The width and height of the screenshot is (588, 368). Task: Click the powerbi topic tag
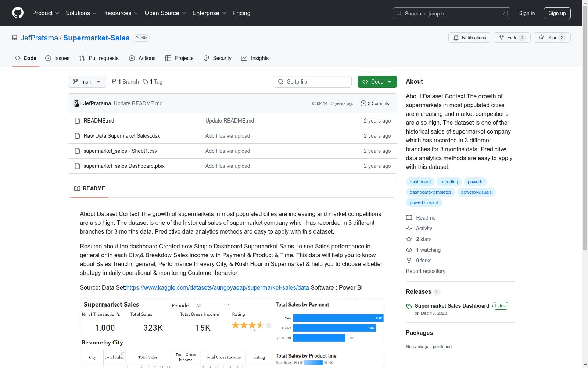point(476,182)
